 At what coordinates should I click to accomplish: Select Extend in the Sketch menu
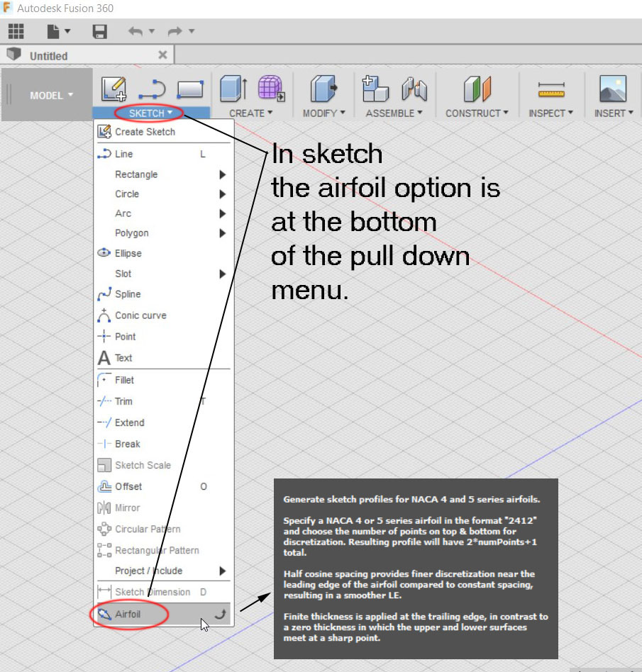coord(164,422)
